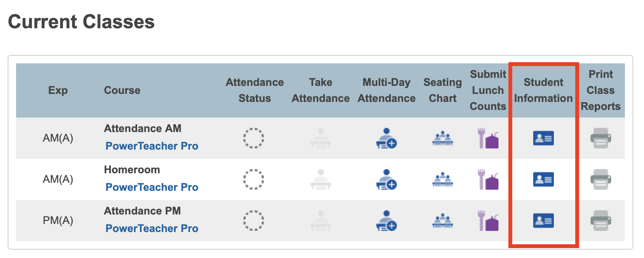The width and height of the screenshot is (644, 258).
Task: View Student Information for Homeroom
Action: coord(543,180)
